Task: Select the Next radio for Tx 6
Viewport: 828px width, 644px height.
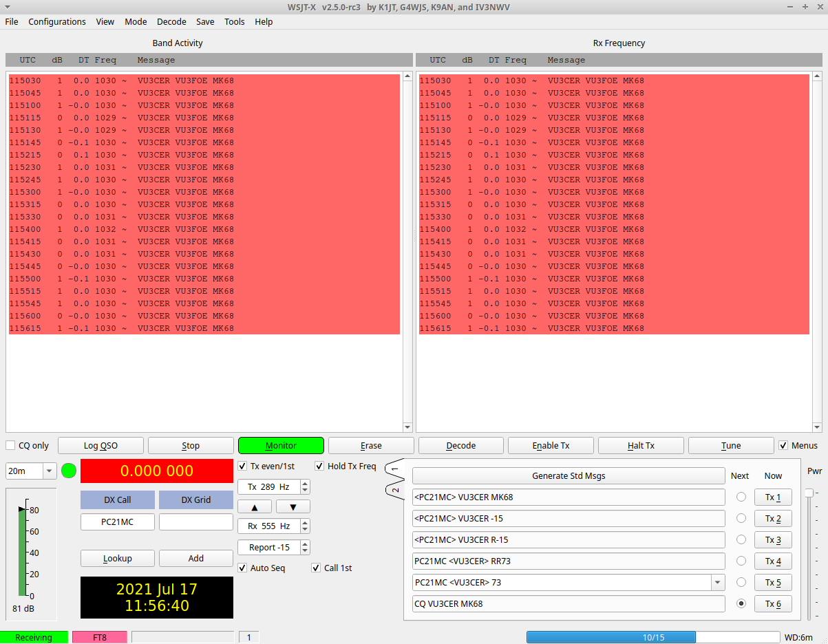Action: coord(741,604)
